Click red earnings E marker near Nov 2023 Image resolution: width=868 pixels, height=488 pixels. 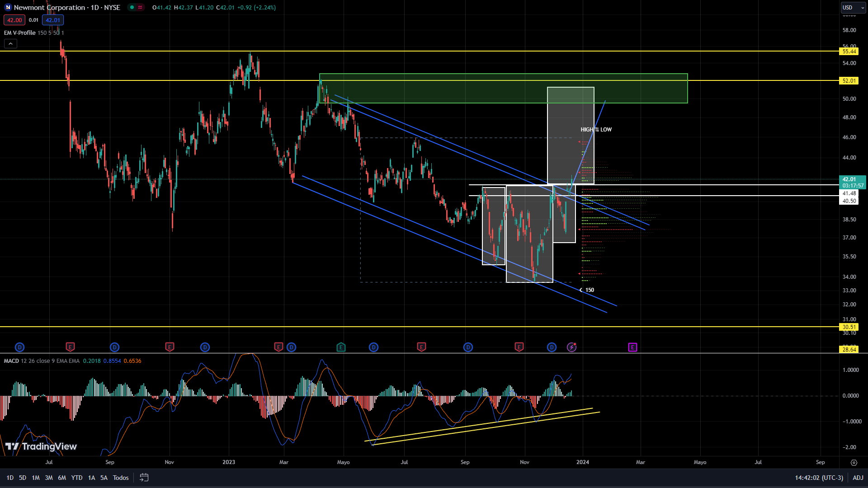click(x=519, y=347)
